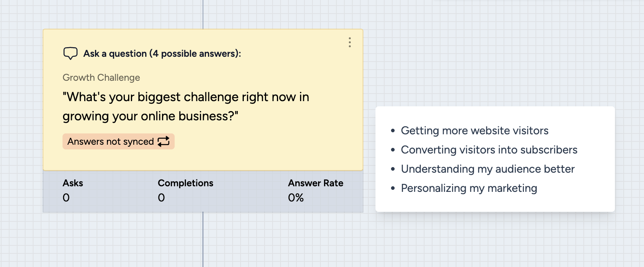Click the sync arrows icon
644x267 pixels.
coord(164,141)
